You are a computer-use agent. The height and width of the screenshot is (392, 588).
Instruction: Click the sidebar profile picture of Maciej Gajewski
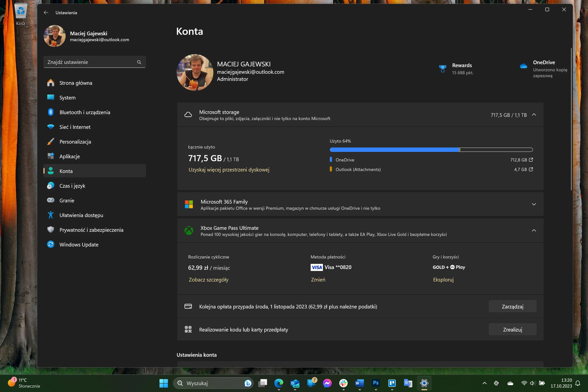click(54, 36)
